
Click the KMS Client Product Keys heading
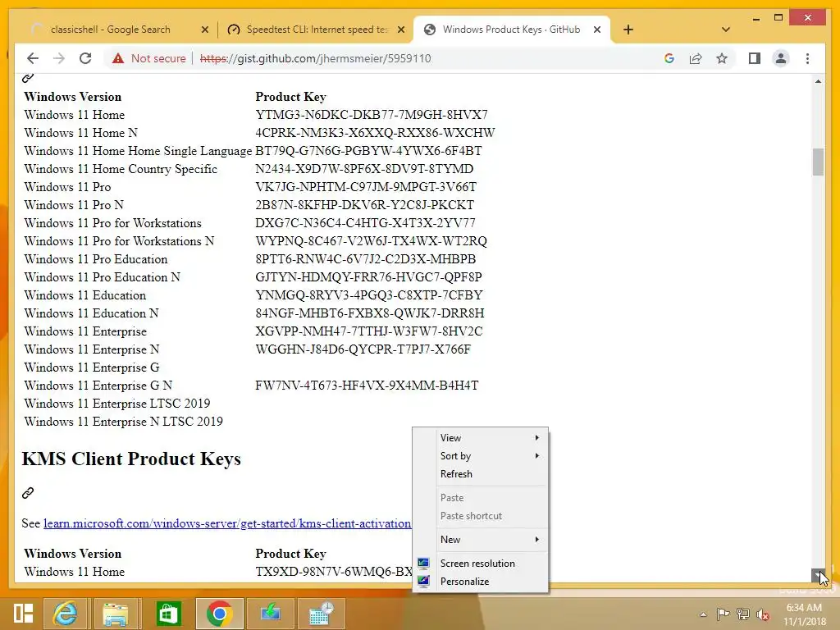tap(131, 459)
